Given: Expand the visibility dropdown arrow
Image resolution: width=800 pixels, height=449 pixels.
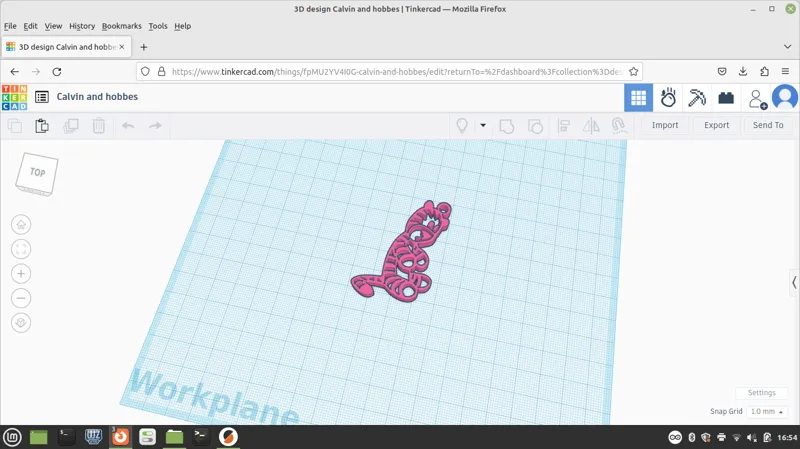Looking at the screenshot, I should pos(483,126).
